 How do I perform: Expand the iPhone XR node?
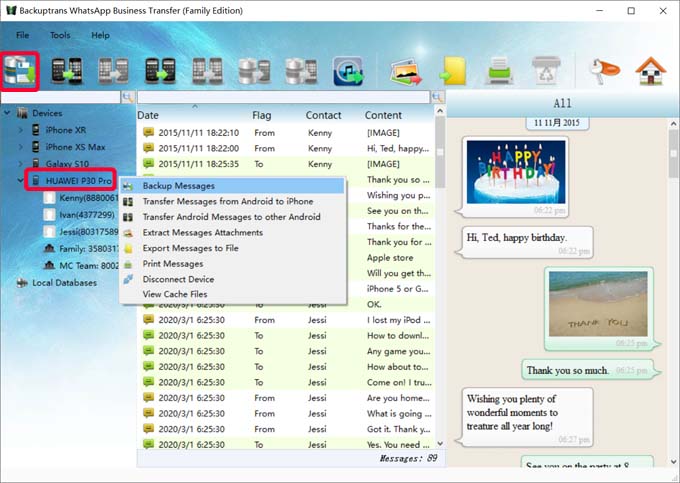tap(20, 130)
